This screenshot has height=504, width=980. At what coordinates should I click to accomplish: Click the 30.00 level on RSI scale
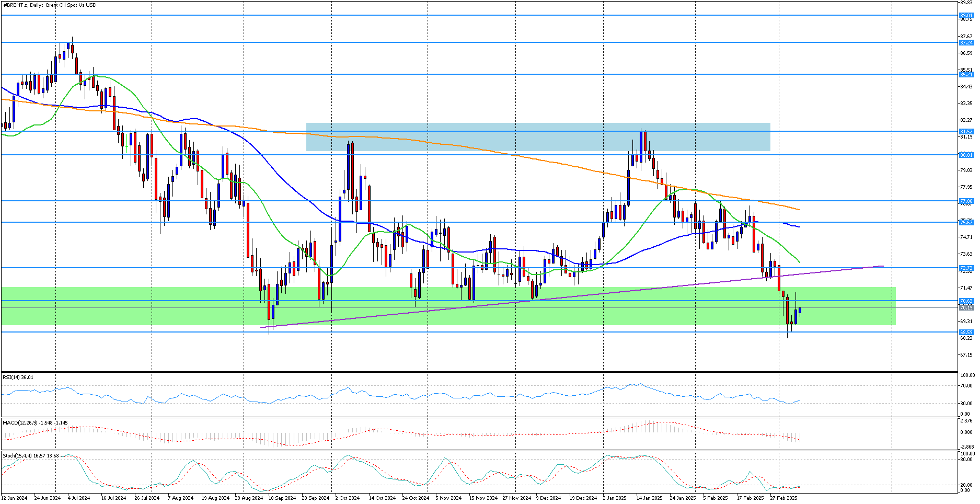click(x=966, y=403)
